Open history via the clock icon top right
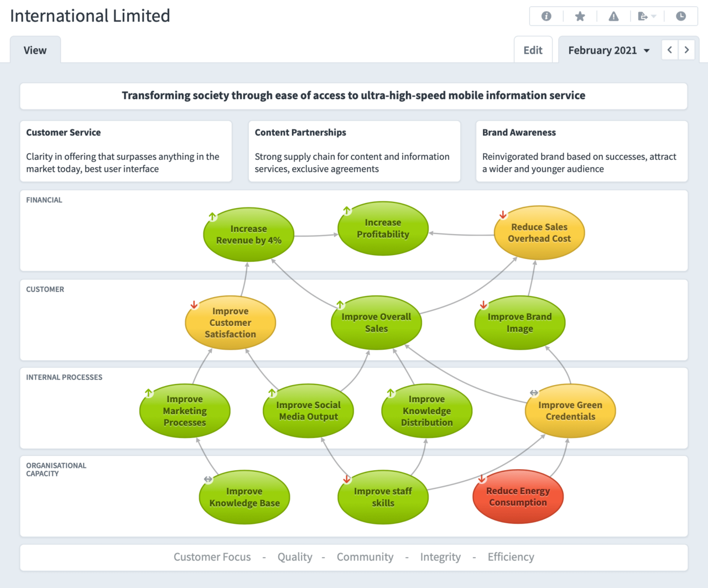The width and height of the screenshot is (708, 588). coord(681,16)
